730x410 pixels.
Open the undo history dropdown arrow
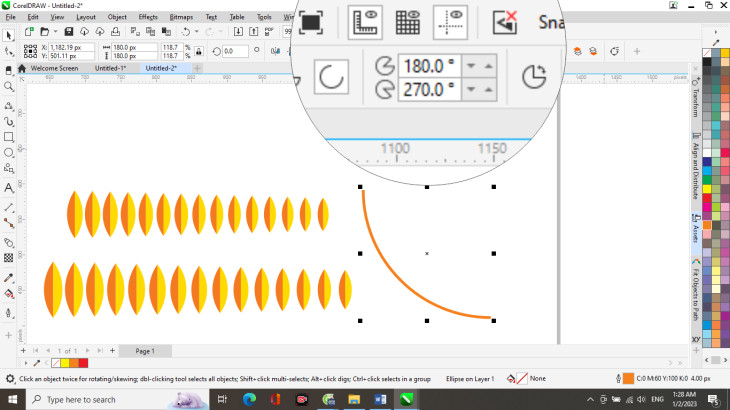[x=196, y=32]
